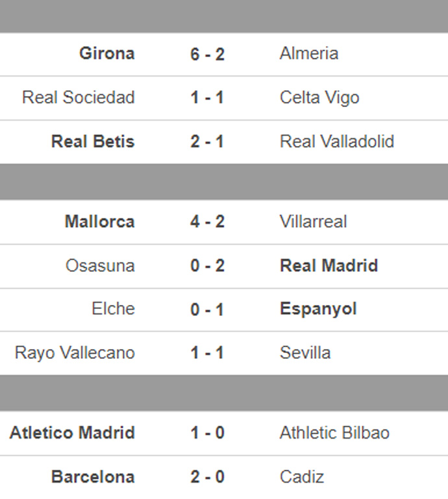The image size is (448, 499).
Task: Select the 2 - 1 score
Action: click(x=207, y=142)
